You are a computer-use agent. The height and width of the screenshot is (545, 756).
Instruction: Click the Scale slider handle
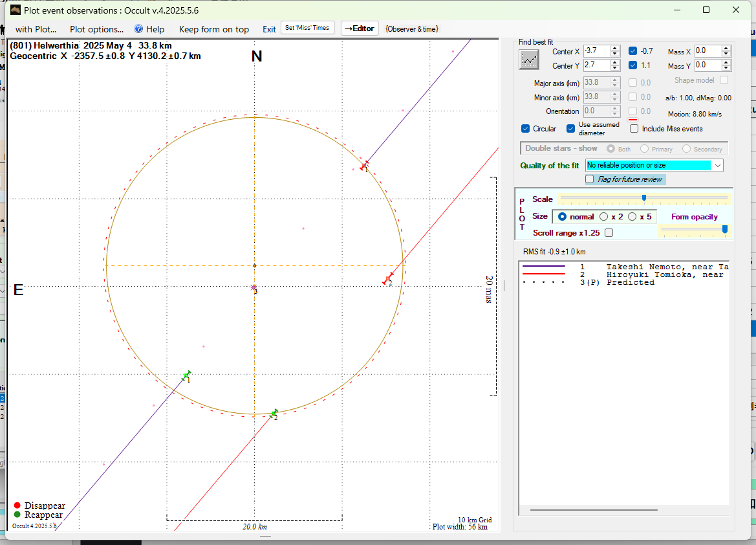click(644, 198)
